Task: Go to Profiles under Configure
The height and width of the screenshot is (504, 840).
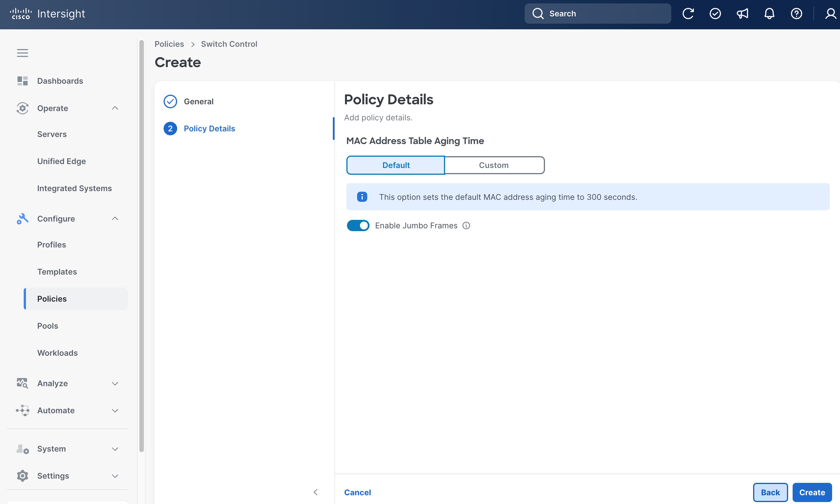Action: pyautogui.click(x=51, y=244)
